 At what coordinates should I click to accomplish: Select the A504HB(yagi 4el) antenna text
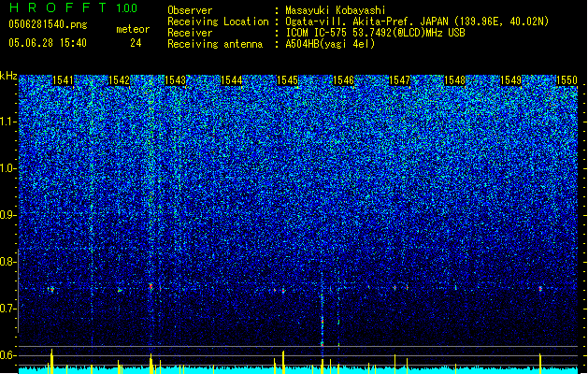click(330, 44)
